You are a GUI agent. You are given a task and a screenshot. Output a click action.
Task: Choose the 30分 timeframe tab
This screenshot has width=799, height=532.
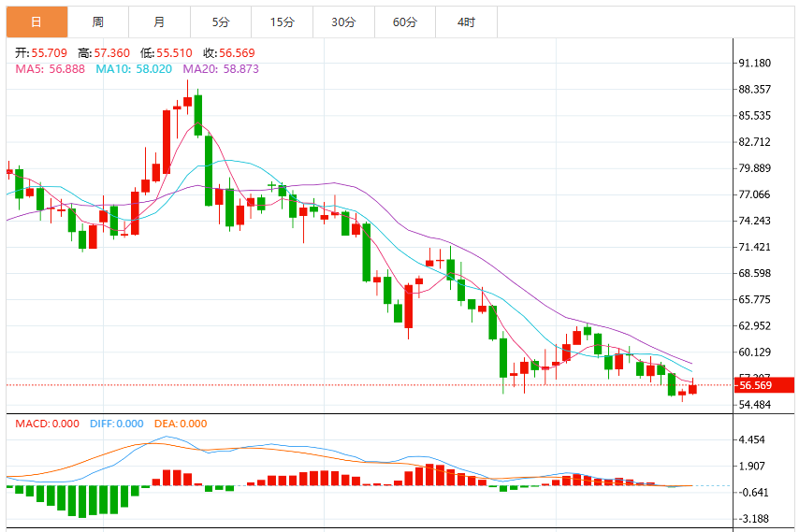tap(343, 22)
